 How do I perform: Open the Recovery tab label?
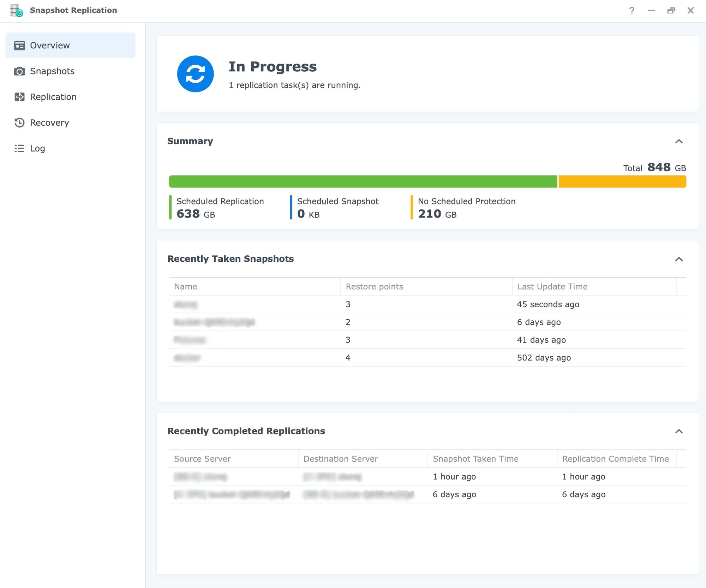49,123
